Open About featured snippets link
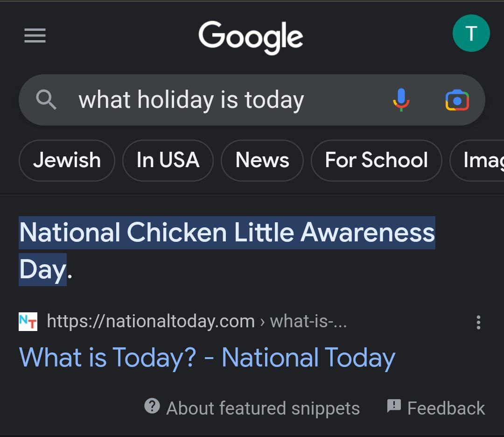The width and height of the screenshot is (504, 437). click(x=263, y=408)
